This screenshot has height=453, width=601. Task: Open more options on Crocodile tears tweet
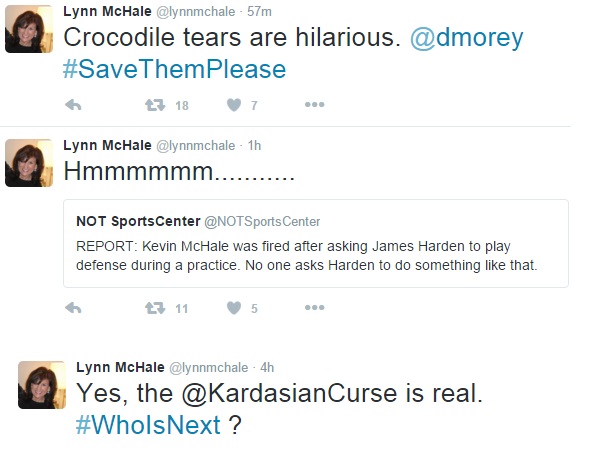pos(313,105)
